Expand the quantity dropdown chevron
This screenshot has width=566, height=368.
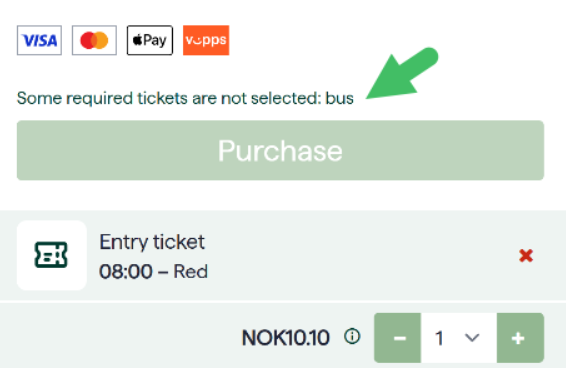click(472, 338)
